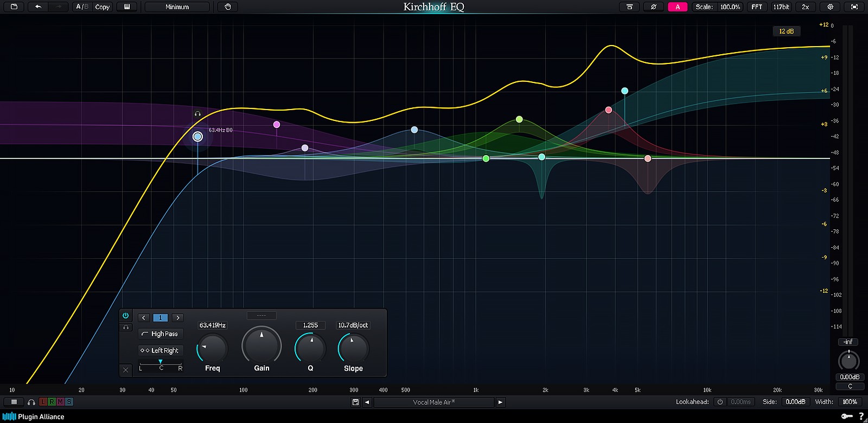
Task: Click the license key icon
Action: [x=847, y=416]
